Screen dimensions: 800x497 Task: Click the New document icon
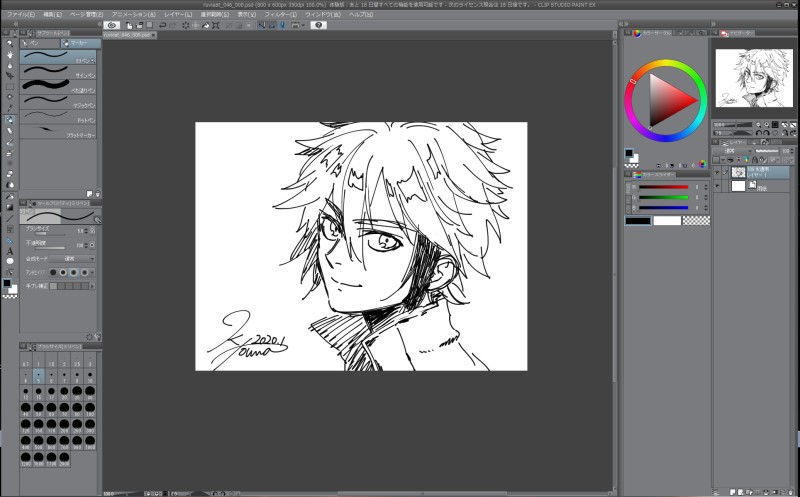click(129, 25)
